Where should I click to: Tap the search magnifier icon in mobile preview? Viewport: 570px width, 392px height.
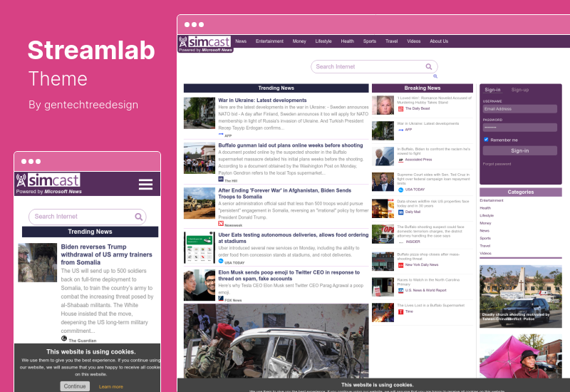(138, 217)
